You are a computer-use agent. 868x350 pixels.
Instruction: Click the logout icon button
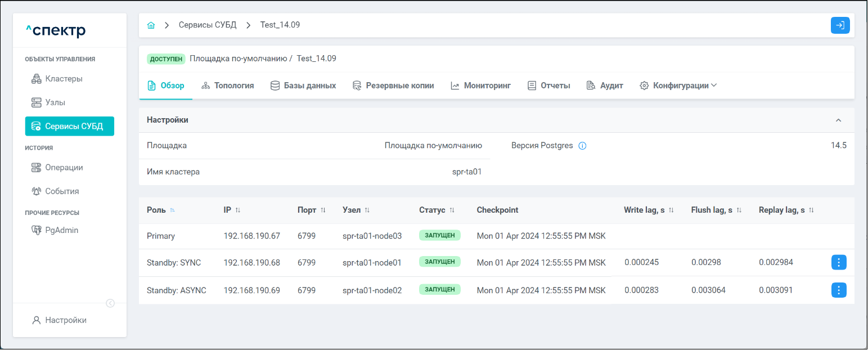coord(840,25)
